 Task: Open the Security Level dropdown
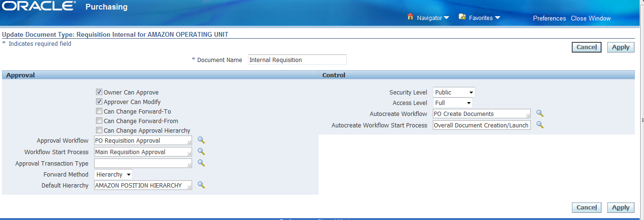tap(454, 92)
